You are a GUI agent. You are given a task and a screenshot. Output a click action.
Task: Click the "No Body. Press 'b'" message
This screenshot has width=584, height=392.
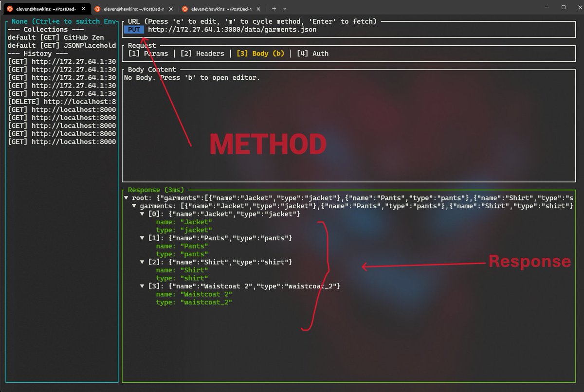(x=192, y=78)
